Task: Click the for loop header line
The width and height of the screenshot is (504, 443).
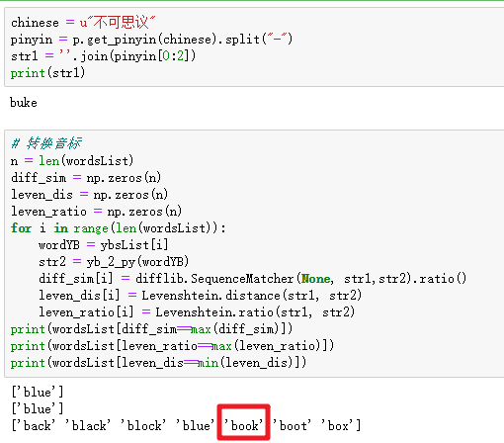Action: (x=119, y=228)
